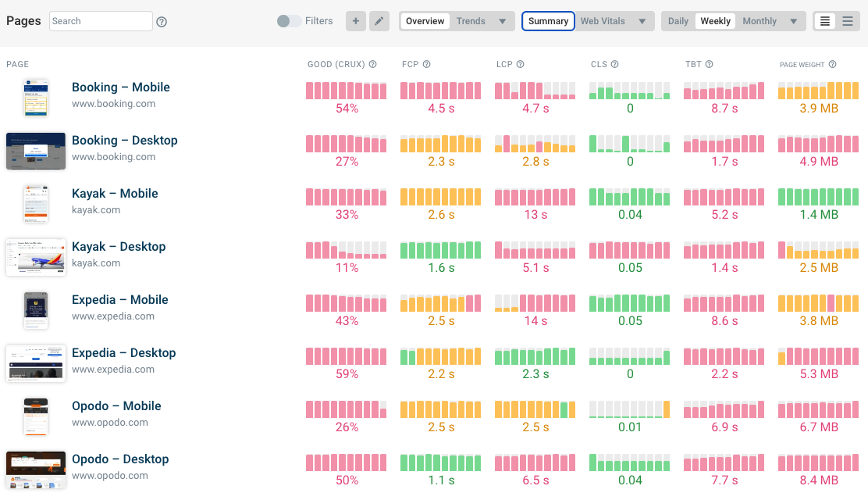Screen dimensions: 868x500
Task: Select the Trends tab
Action: tap(471, 21)
